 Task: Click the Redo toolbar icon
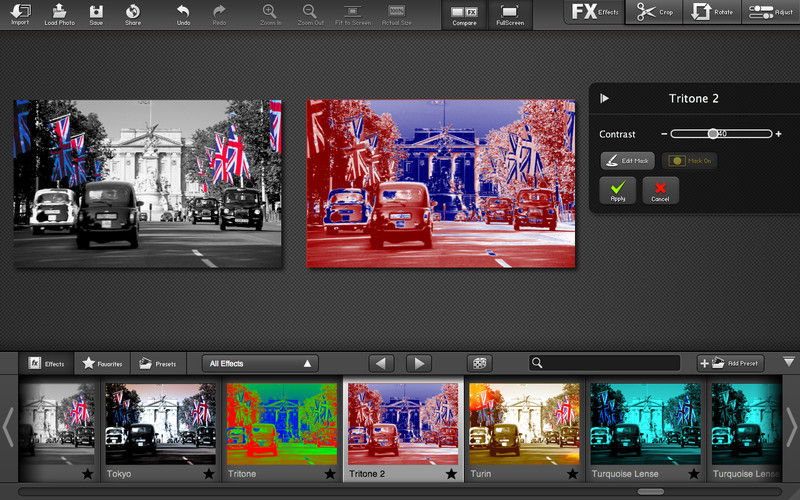point(219,14)
